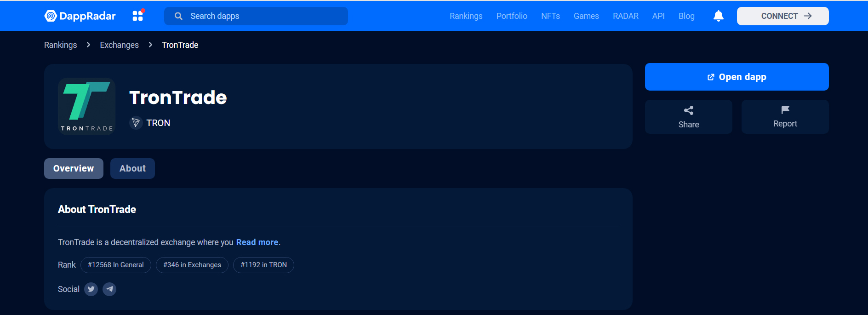Viewport: 868px width, 315px height.
Task: Click the #12568 In General rank badge
Action: click(x=116, y=265)
